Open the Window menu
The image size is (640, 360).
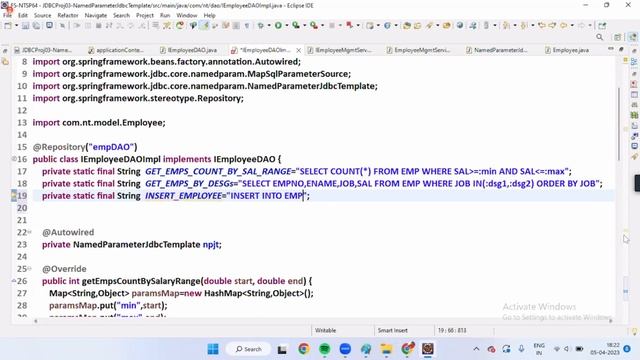pyautogui.click(x=187, y=15)
